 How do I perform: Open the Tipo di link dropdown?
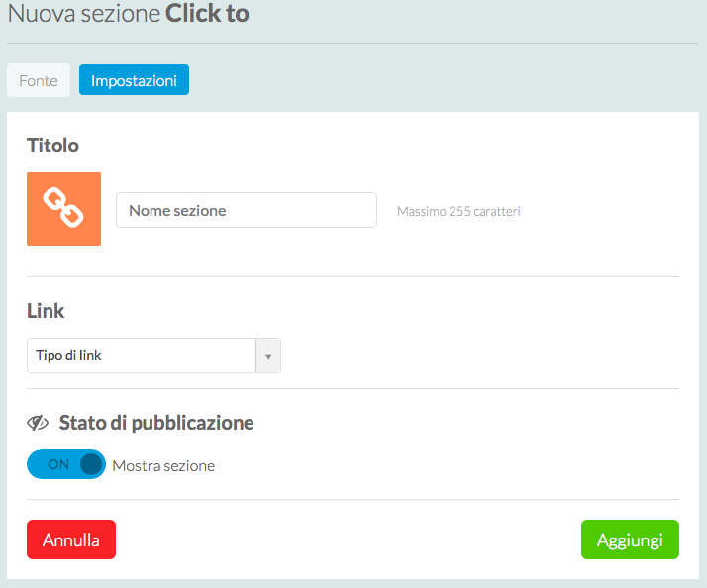tap(142, 355)
